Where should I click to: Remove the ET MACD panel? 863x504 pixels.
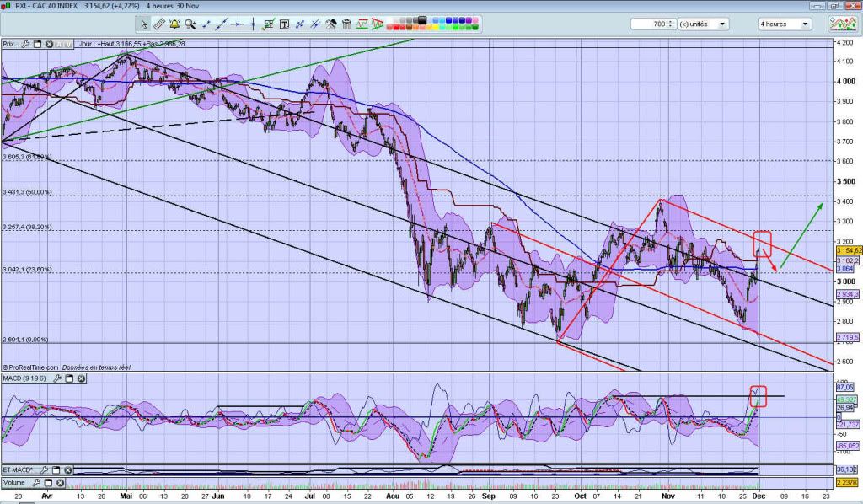pyautogui.click(x=67, y=469)
